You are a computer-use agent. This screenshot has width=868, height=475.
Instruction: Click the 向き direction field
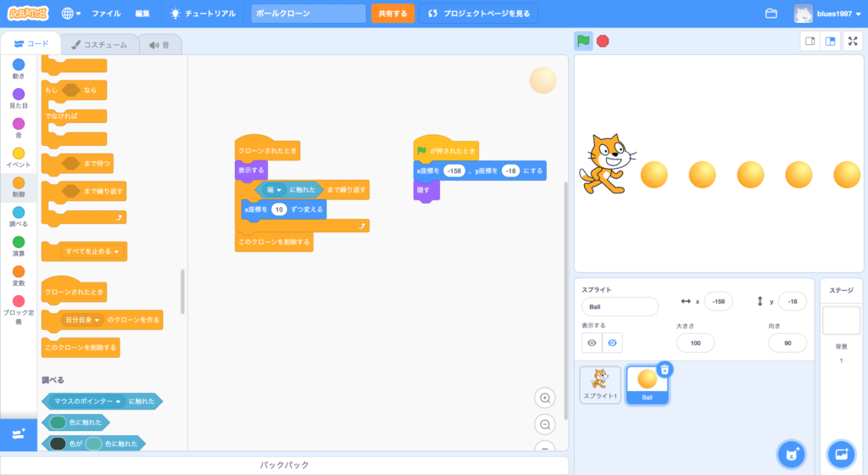point(787,344)
